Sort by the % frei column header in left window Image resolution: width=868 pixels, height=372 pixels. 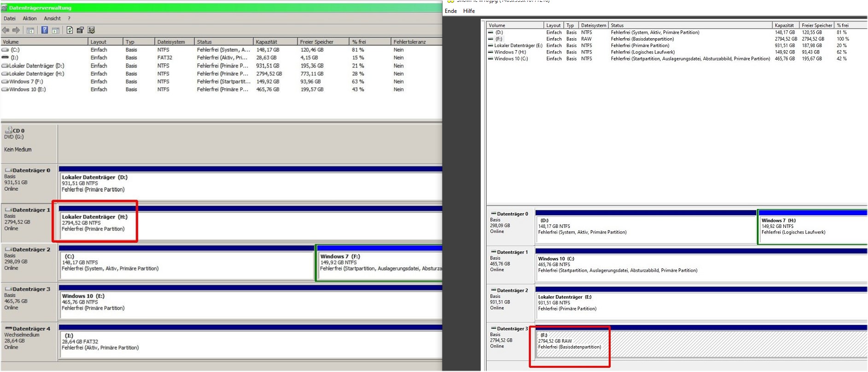click(370, 41)
